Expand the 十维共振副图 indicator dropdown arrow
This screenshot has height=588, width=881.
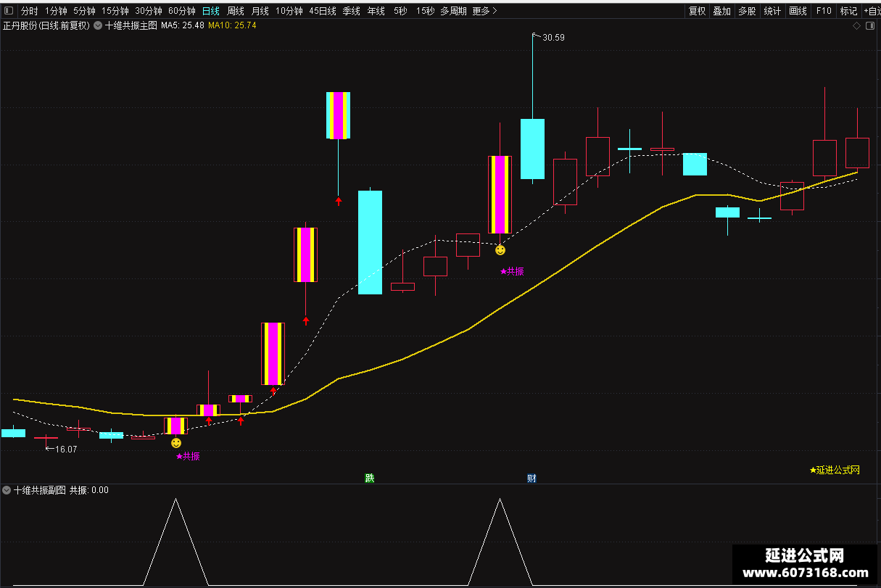(x=7, y=490)
